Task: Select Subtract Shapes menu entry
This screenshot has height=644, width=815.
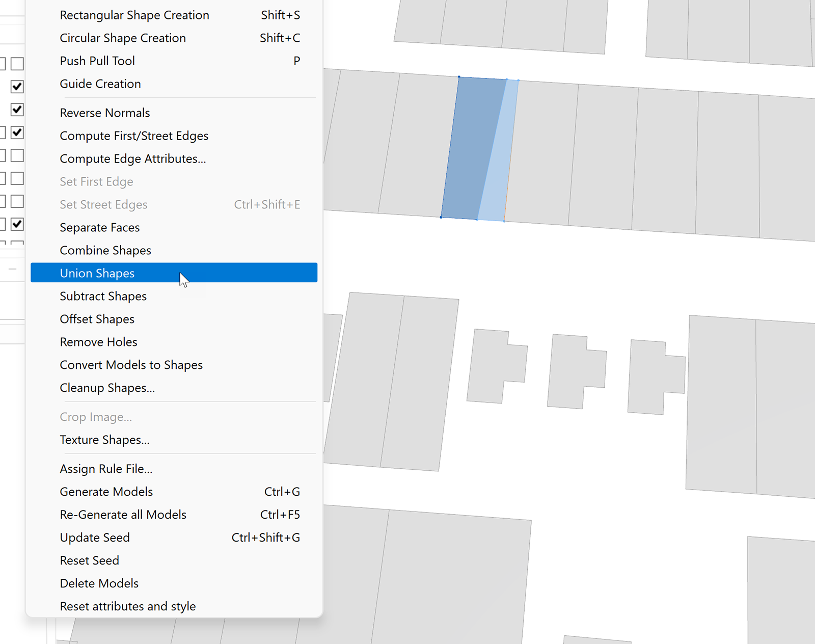Action: coord(103,296)
